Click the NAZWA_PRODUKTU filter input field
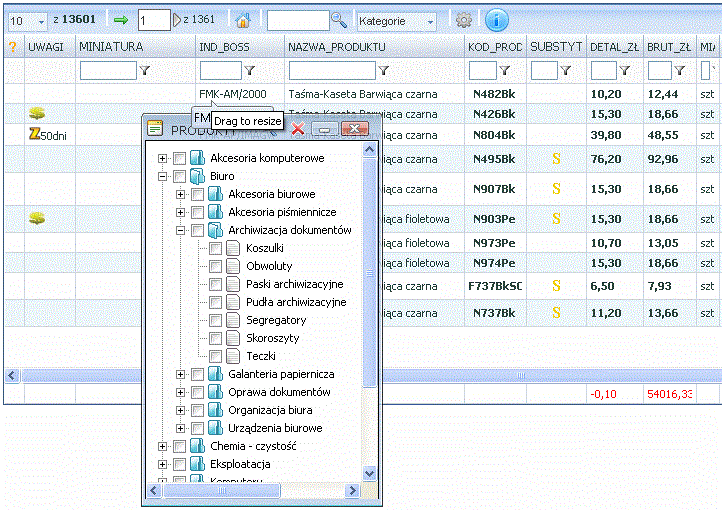The image size is (722, 510). point(332,70)
